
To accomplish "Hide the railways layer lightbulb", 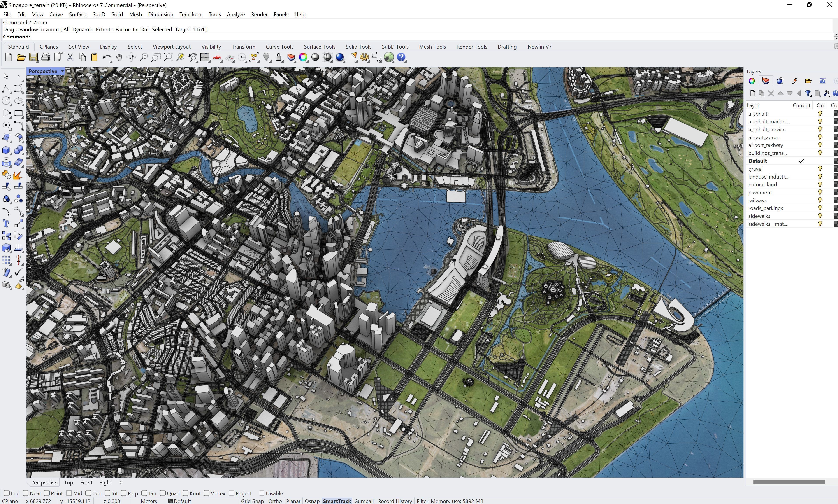I will 820,200.
